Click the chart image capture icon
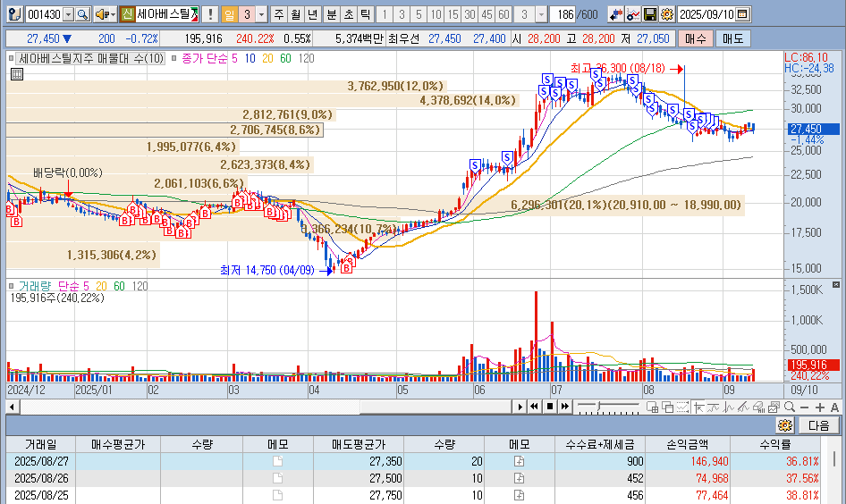 774,407
